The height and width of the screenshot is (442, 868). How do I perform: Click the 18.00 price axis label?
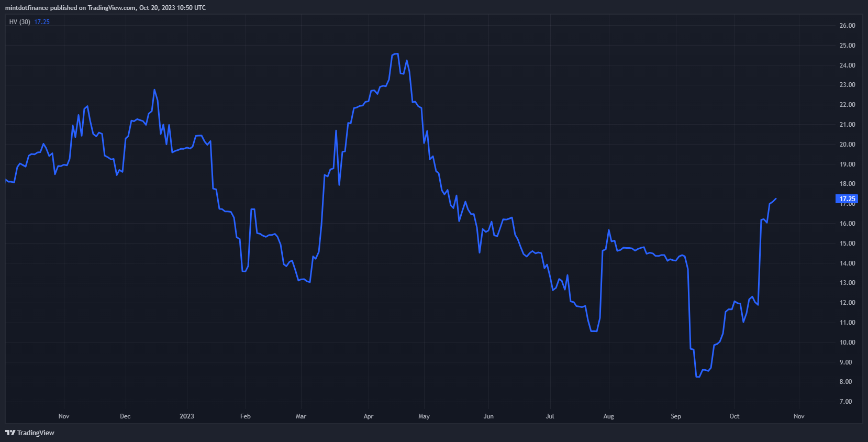pos(847,184)
